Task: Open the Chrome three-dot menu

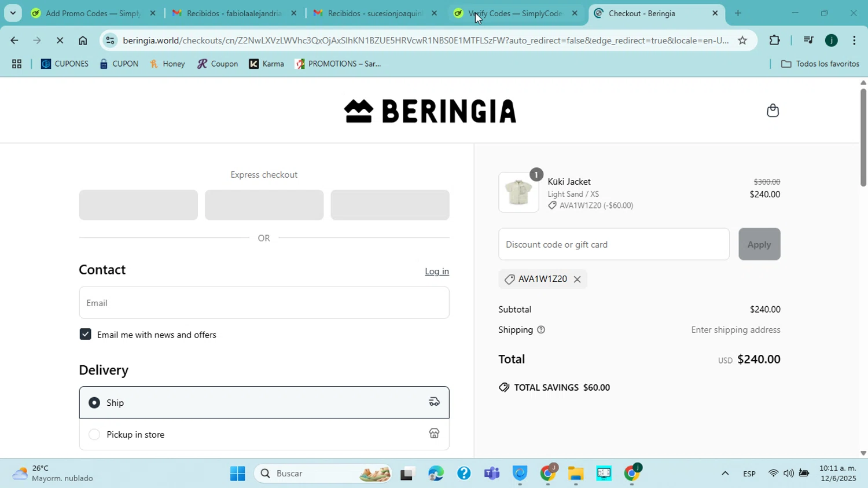Action: click(854, 41)
